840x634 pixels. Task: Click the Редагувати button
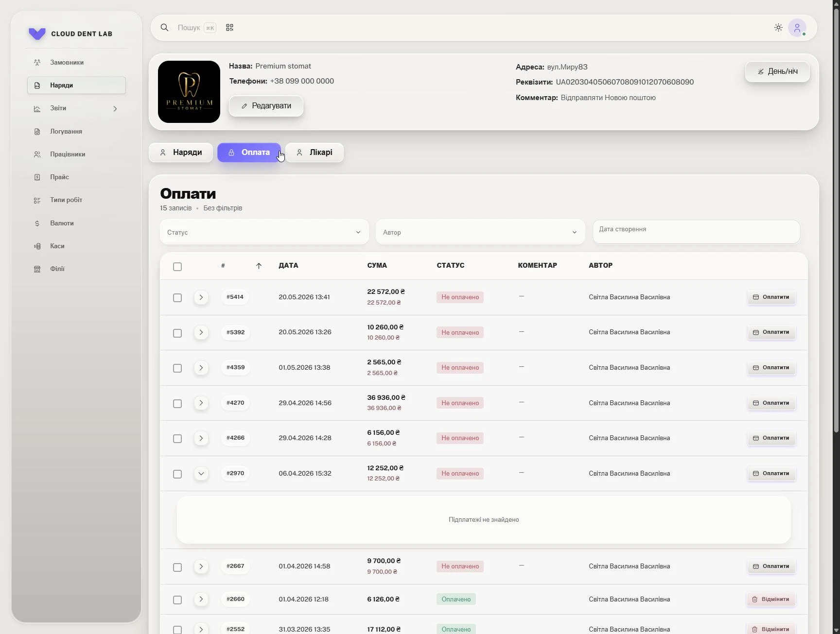click(x=266, y=106)
